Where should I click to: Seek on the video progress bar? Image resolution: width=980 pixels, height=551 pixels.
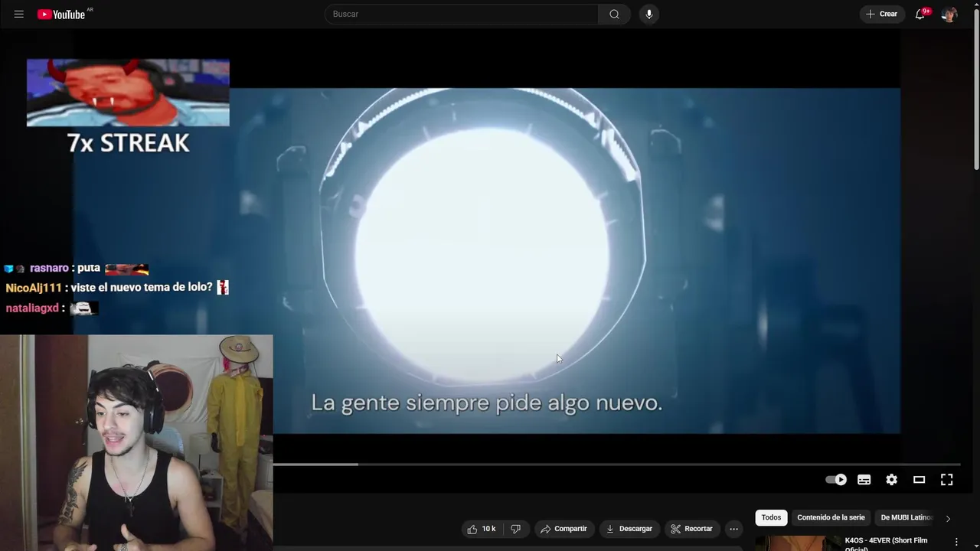pos(616,464)
